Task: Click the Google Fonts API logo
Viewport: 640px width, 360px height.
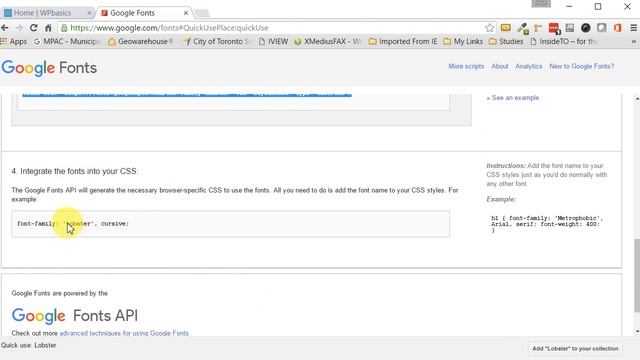Action: point(75,316)
